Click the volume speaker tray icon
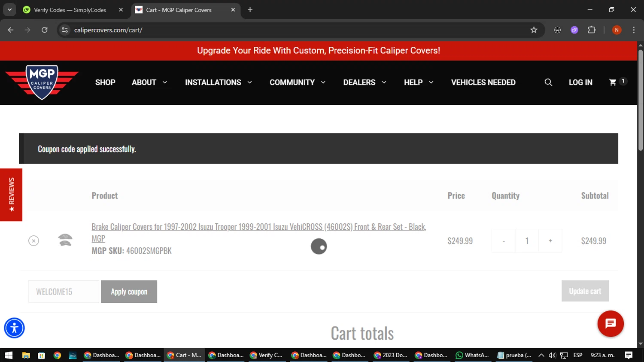Screen dimensions: 644x362 coord(552,355)
